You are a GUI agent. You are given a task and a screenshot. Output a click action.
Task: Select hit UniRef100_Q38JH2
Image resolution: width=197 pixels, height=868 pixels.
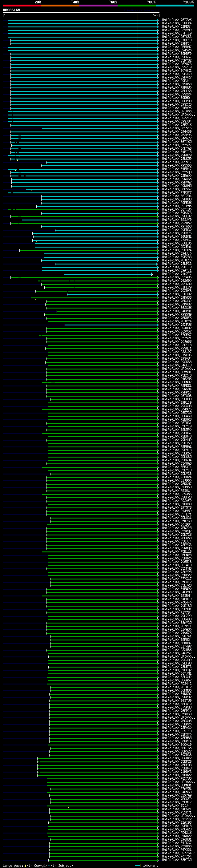point(176,294)
